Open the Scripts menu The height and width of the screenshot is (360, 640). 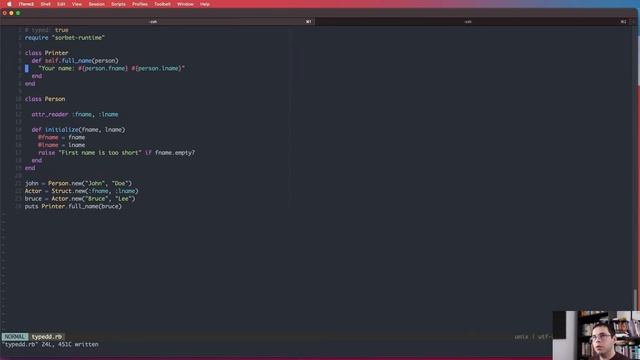(118, 4)
